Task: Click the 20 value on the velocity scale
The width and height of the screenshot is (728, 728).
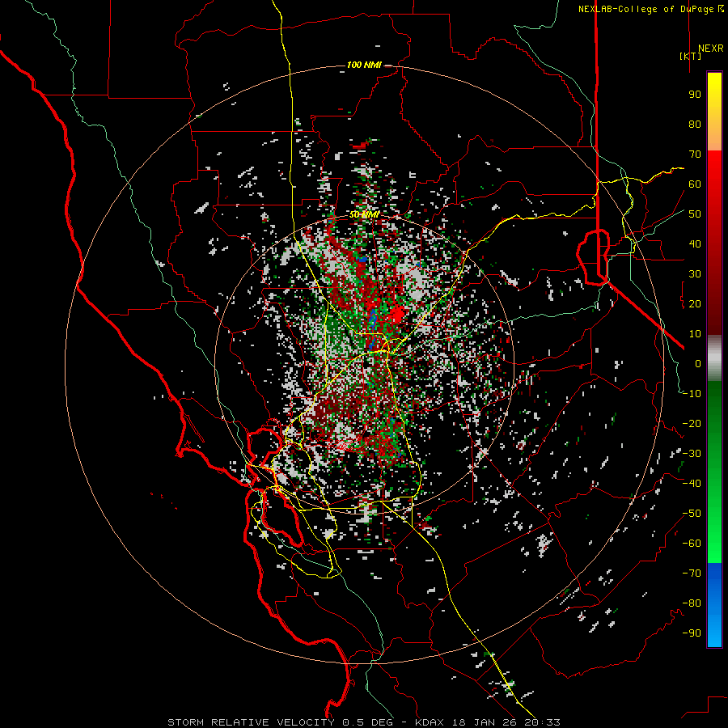Action: (x=695, y=304)
